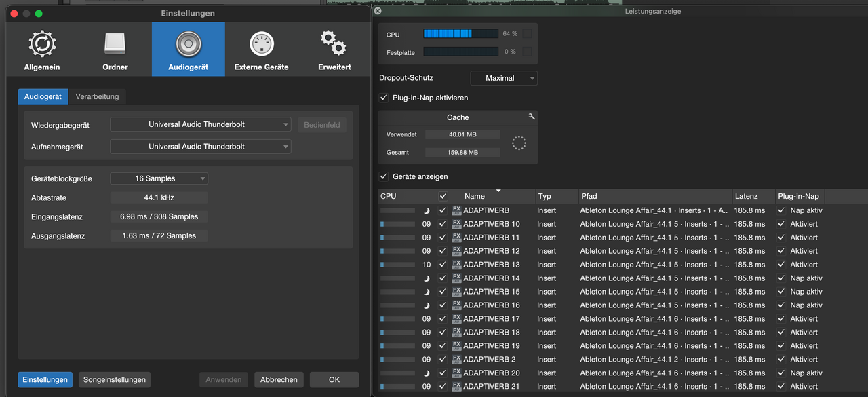This screenshot has height=397, width=868.
Task: Click the nap moon icon on ADAPTIVERB 20
Action: [427, 373]
